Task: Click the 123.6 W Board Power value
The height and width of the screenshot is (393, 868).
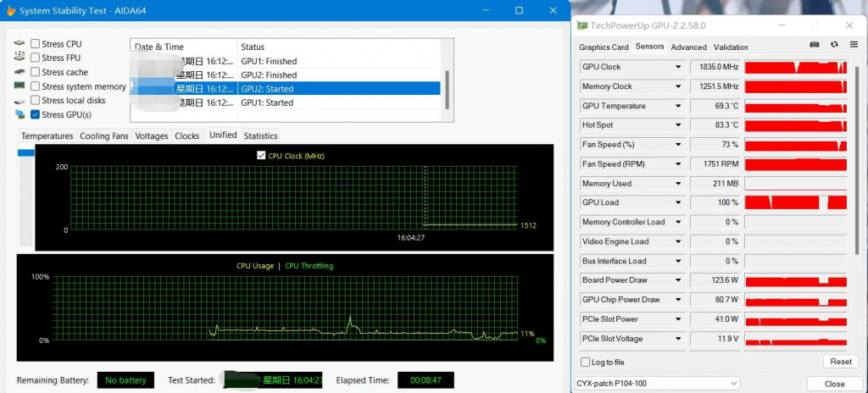Action: pos(715,280)
